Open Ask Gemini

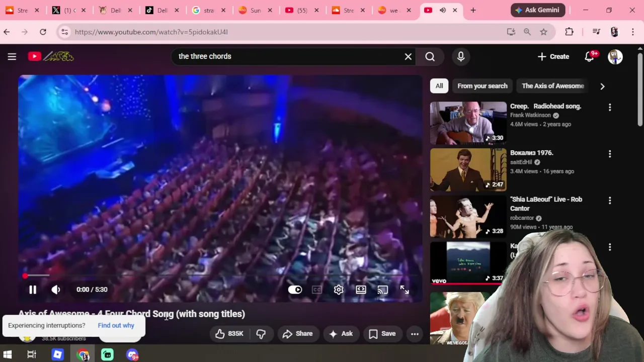coord(538,10)
